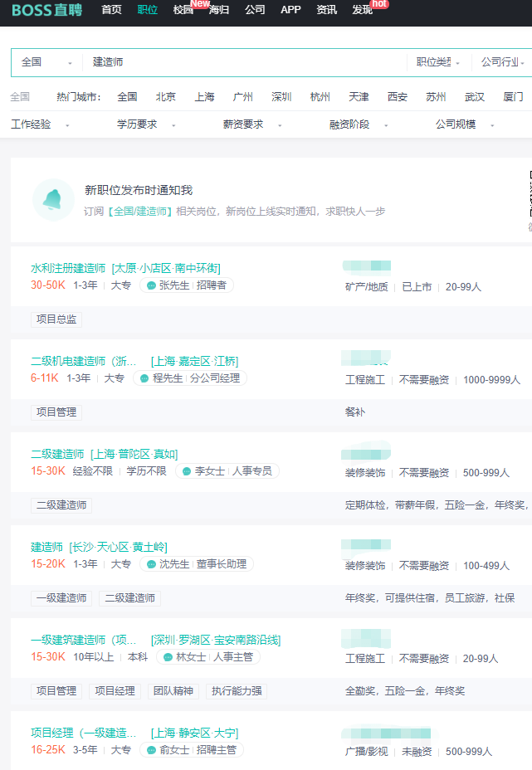Click the bell notification icon
Viewport: 532px width, 770px height.
53,200
